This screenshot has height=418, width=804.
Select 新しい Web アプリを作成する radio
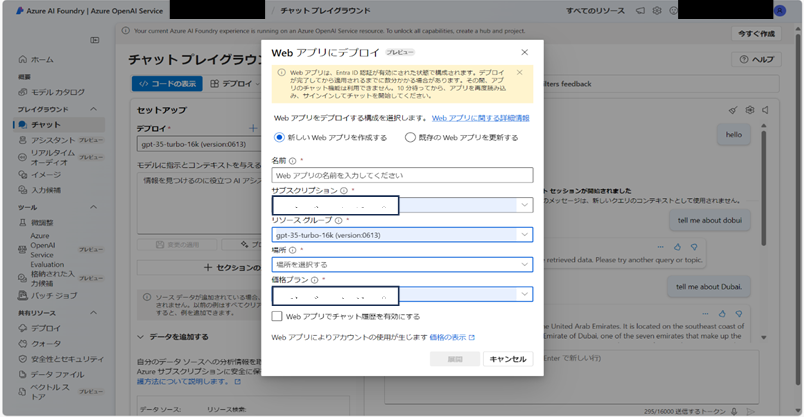click(279, 137)
